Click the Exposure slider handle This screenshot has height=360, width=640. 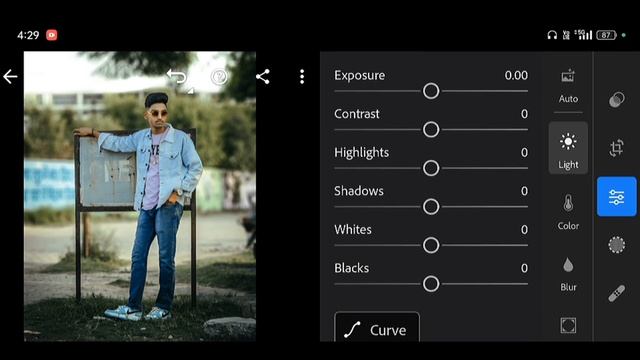pos(431,91)
